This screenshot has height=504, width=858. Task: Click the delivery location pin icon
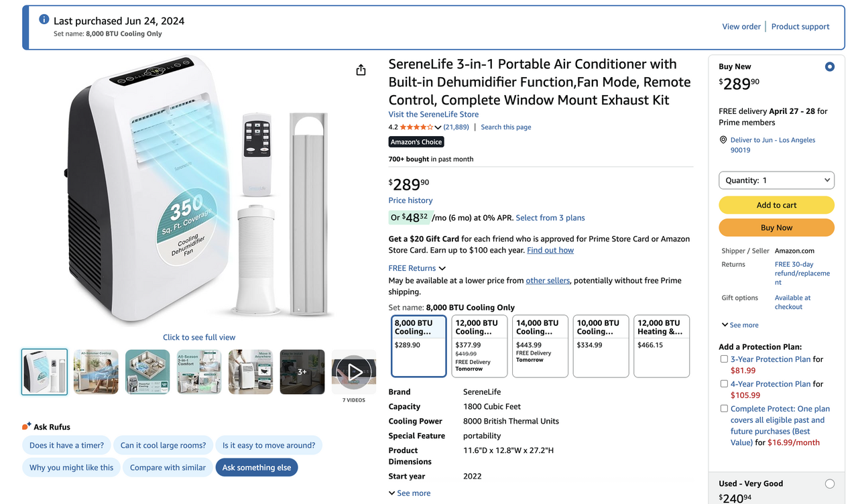(723, 140)
